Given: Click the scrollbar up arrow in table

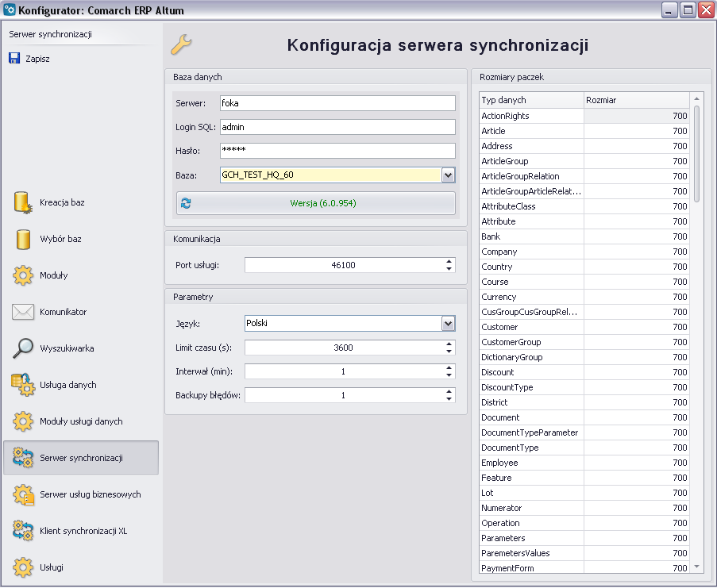Looking at the screenshot, I should [696, 98].
